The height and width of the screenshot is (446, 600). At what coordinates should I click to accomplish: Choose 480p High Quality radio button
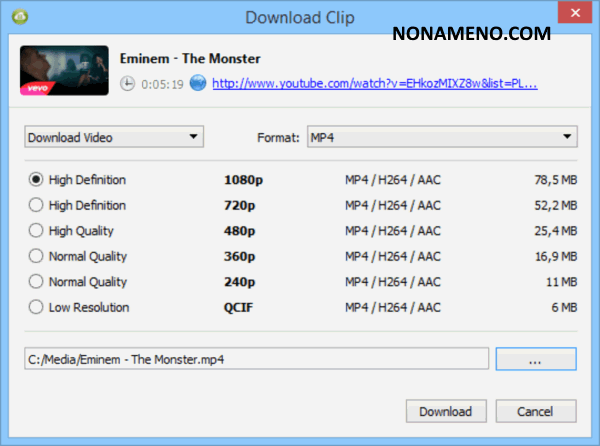36,231
